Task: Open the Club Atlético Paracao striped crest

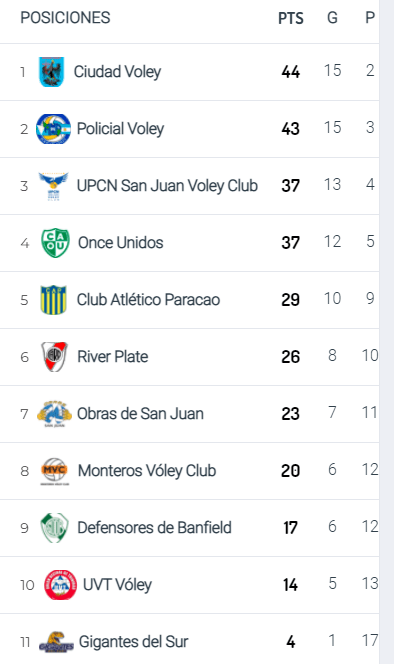Action: click(x=53, y=300)
